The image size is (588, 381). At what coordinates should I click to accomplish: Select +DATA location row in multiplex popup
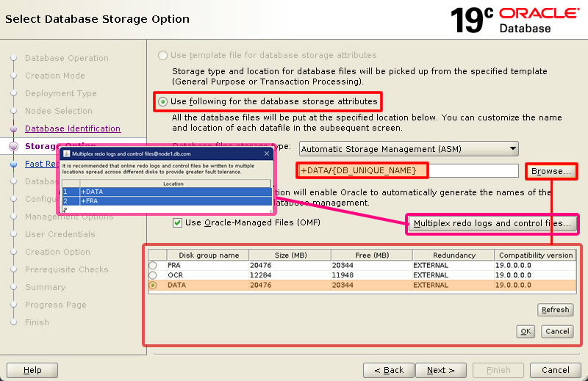pyautogui.click(x=167, y=192)
